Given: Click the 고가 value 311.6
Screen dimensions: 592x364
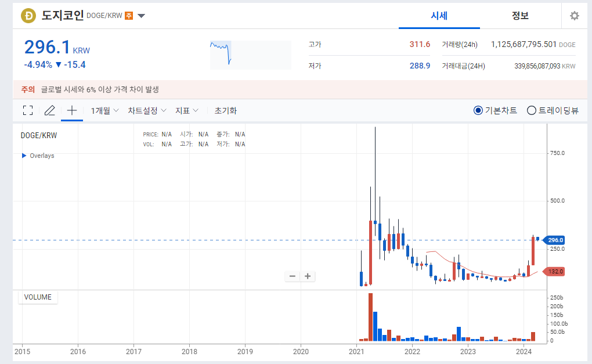Looking at the screenshot, I should click(420, 45).
